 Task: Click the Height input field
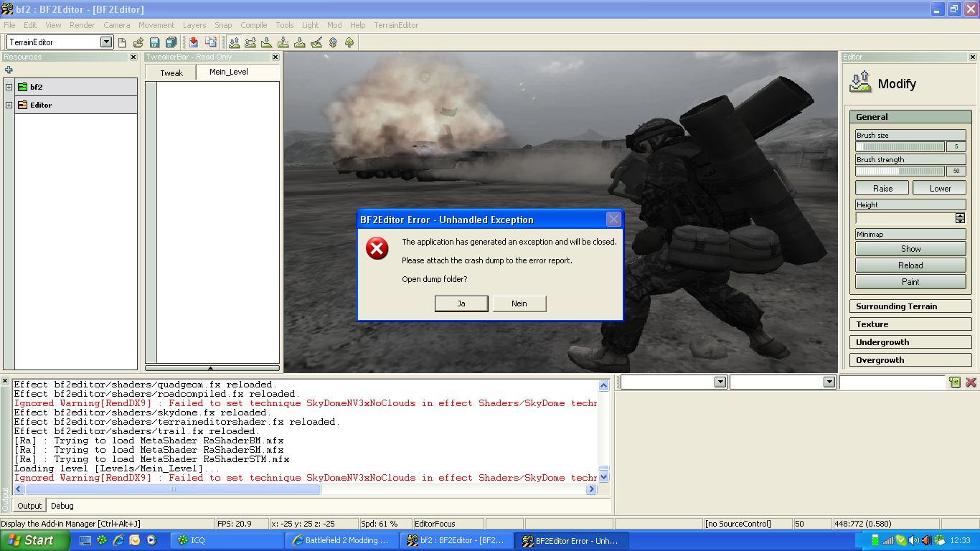pyautogui.click(x=905, y=218)
